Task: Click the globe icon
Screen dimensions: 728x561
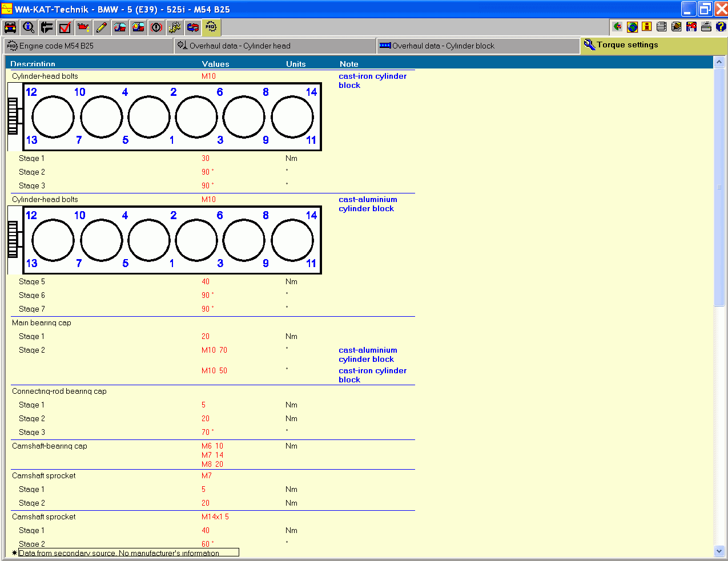Action: pyautogui.click(x=633, y=26)
